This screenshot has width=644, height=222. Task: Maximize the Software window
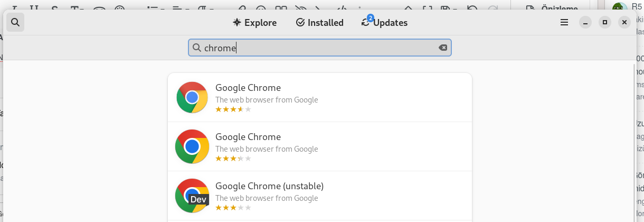click(605, 22)
